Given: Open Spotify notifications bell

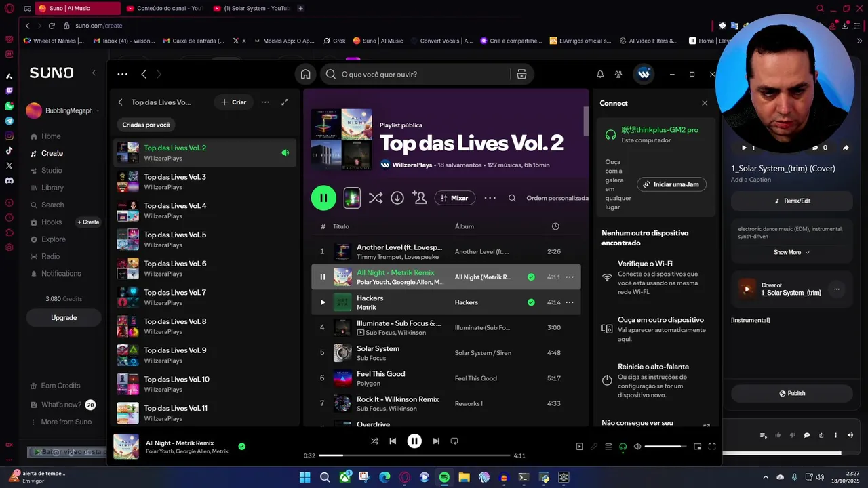Looking at the screenshot, I should click(600, 74).
